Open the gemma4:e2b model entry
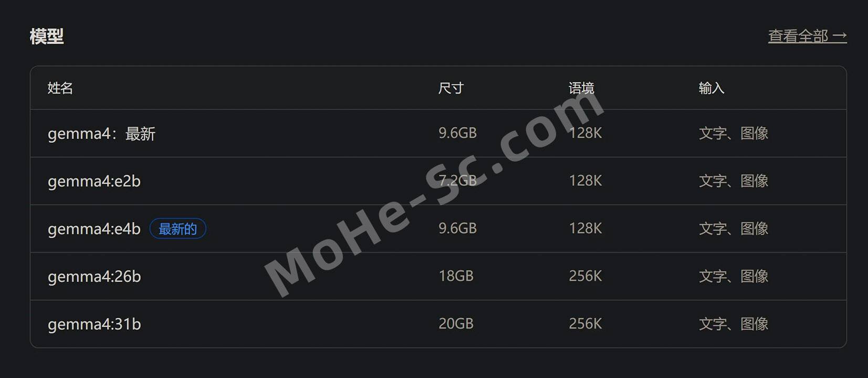 (x=94, y=181)
